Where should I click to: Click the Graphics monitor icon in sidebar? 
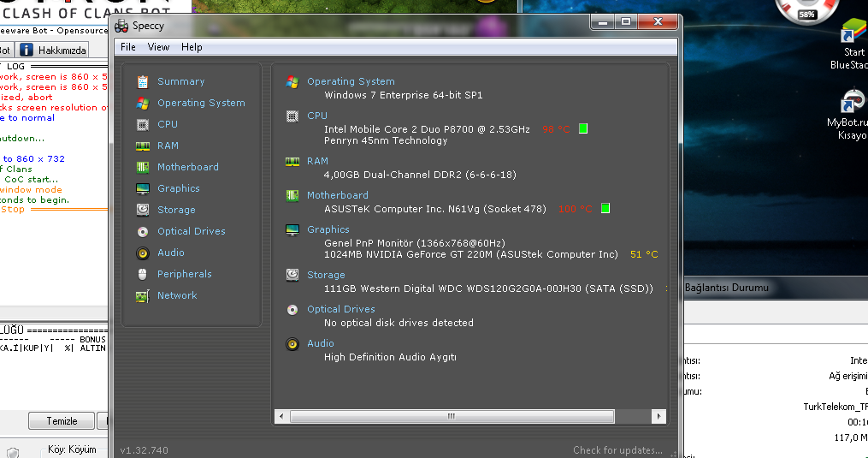[143, 189]
